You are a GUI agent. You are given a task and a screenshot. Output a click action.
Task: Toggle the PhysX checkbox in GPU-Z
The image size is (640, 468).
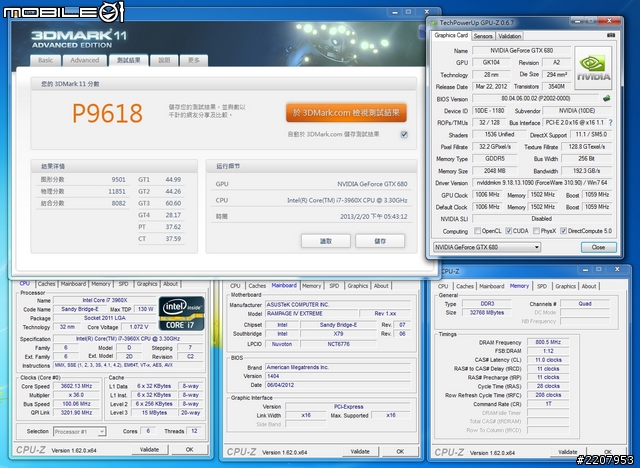click(536, 231)
